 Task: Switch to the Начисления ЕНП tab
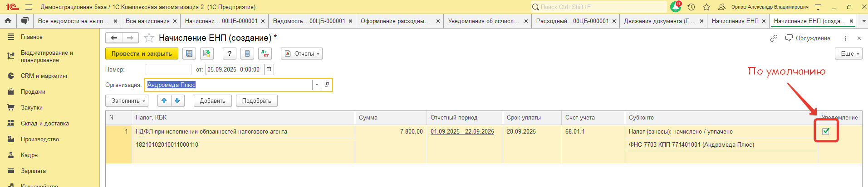click(x=735, y=21)
